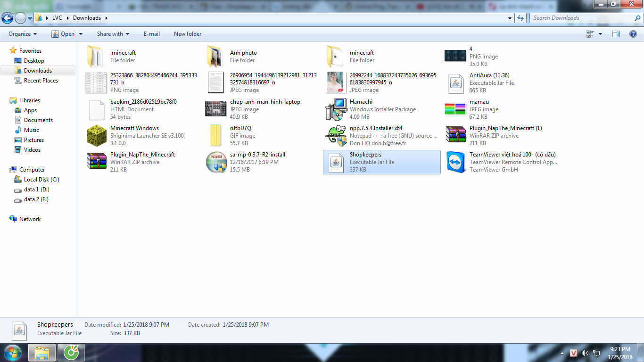Viewport: 644px width, 362px height.
Task: Select the sa-mp-0.3.7-R2-install NSIS icon
Action: coord(216,162)
